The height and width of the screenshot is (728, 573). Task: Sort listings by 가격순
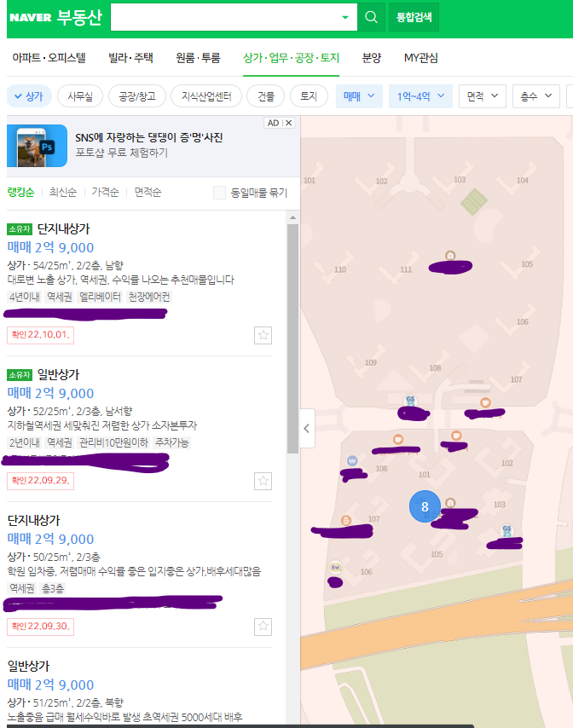click(x=105, y=192)
